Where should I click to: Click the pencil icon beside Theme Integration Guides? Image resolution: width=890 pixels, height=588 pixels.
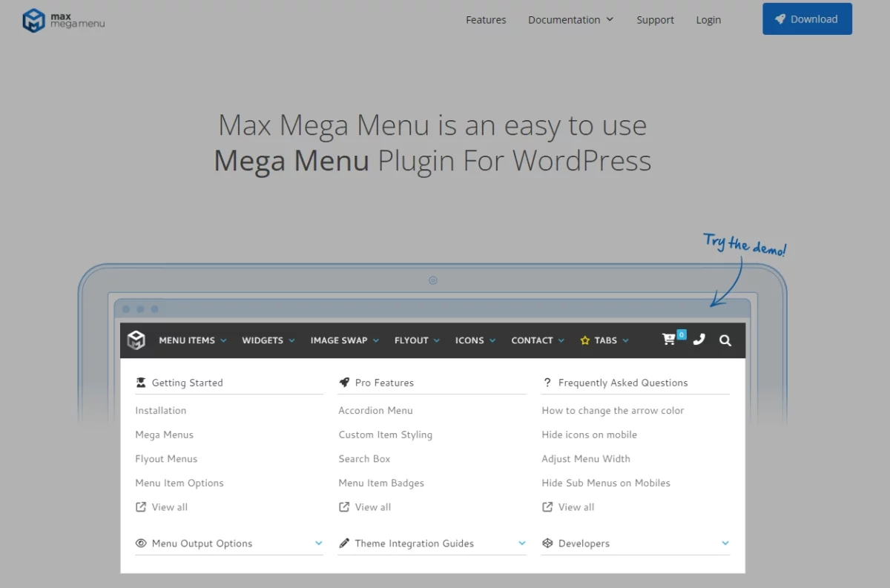coord(344,544)
